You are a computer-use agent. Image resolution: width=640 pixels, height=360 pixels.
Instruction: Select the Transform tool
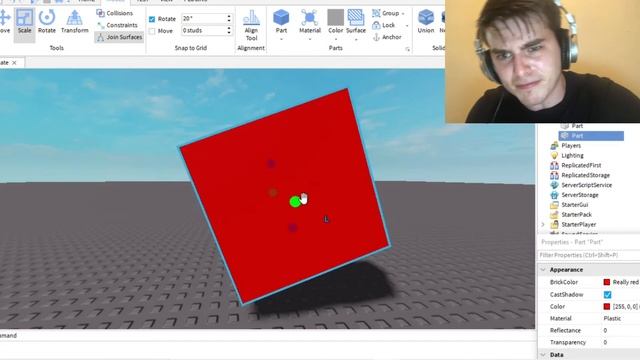click(74, 22)
